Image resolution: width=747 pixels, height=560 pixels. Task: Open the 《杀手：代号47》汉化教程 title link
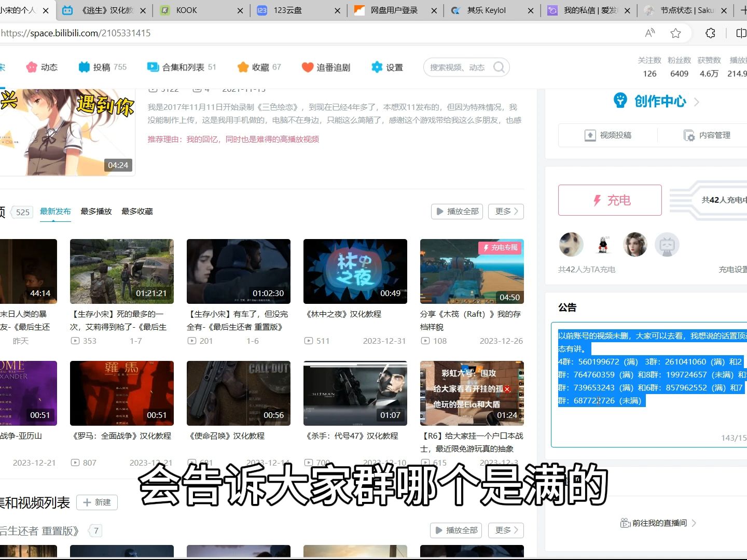[x=351, y=436]
